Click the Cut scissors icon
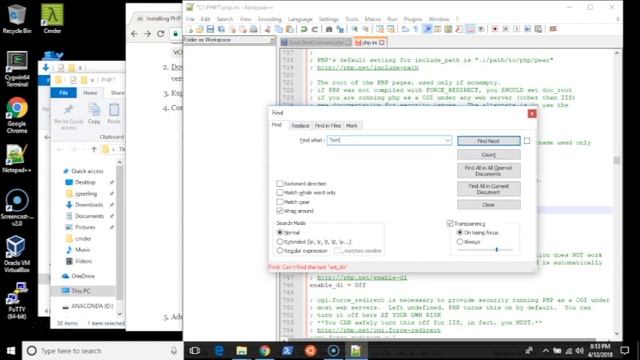 pos(268,29)
